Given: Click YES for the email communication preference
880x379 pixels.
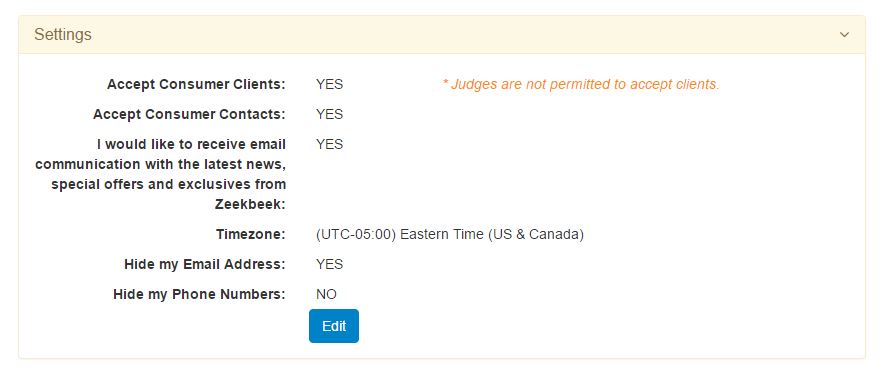Looking at the screenshot, I should 329,144.
